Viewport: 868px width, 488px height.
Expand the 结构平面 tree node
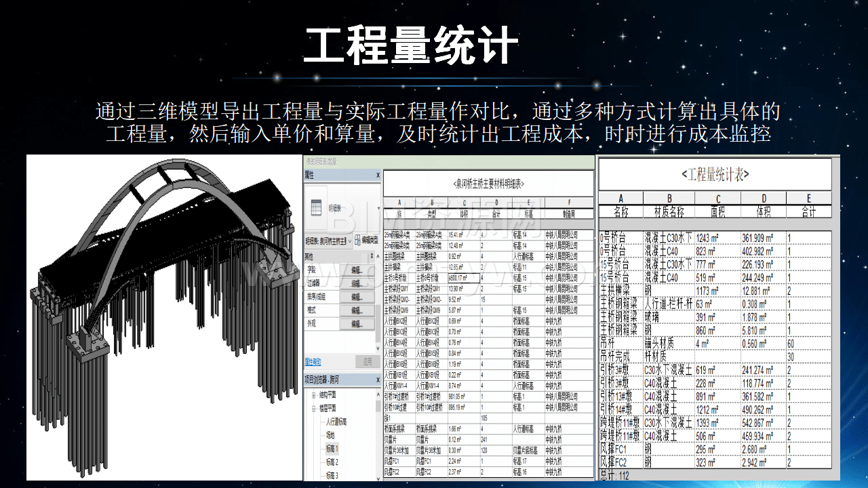click(x=313, y=395)
